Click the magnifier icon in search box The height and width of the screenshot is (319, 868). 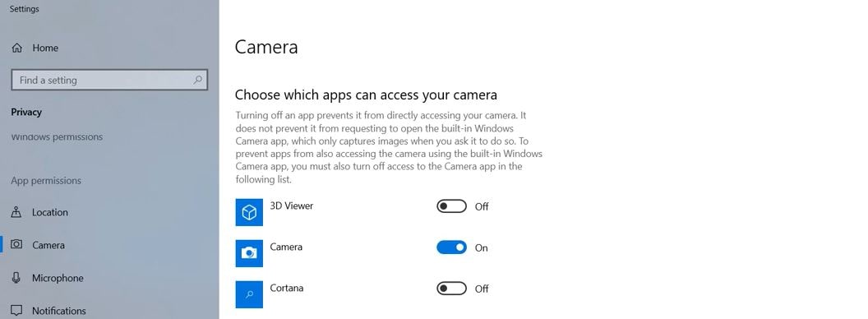(x=197, y=80)
